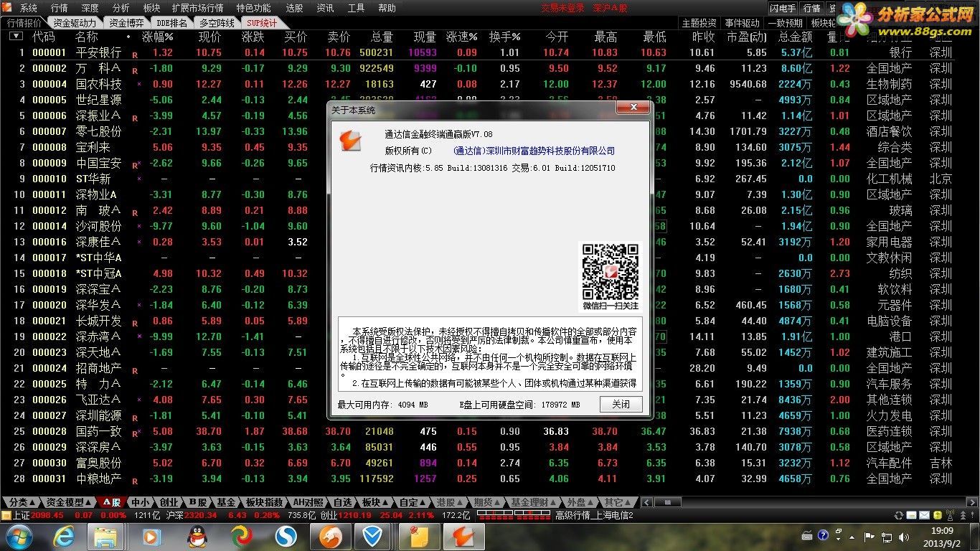Click the blue shield taskbar icon

point(373,536)
